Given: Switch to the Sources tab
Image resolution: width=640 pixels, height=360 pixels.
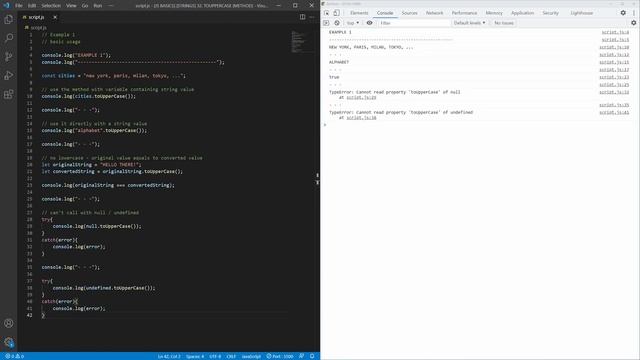Looking at the screenshot, I should 409,13.
